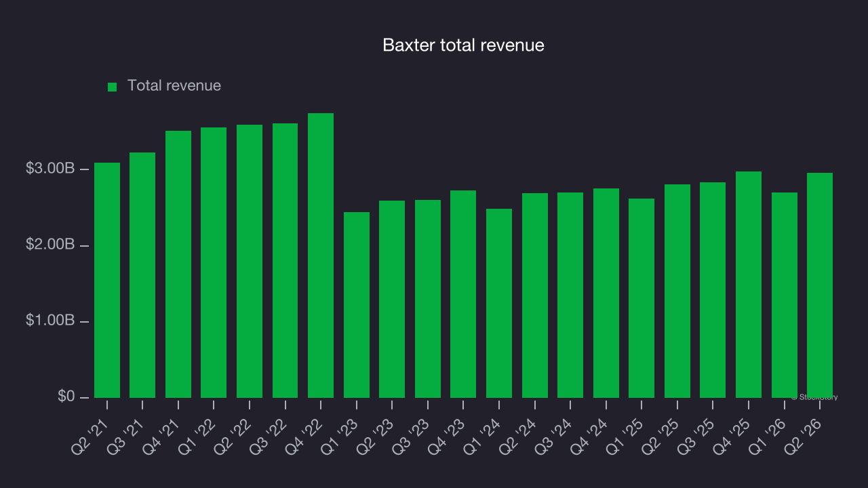Select the Q1 '23 revenue bar
Image resolution: width=868 pixels, height=488 pixels.
357,305
